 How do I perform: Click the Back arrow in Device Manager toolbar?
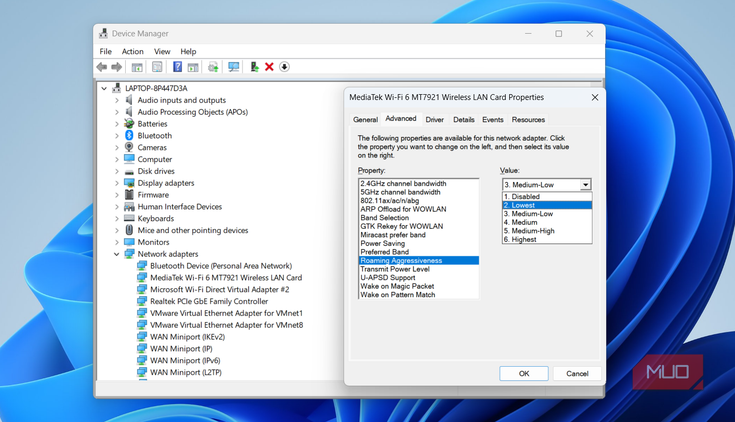(102, 67)
